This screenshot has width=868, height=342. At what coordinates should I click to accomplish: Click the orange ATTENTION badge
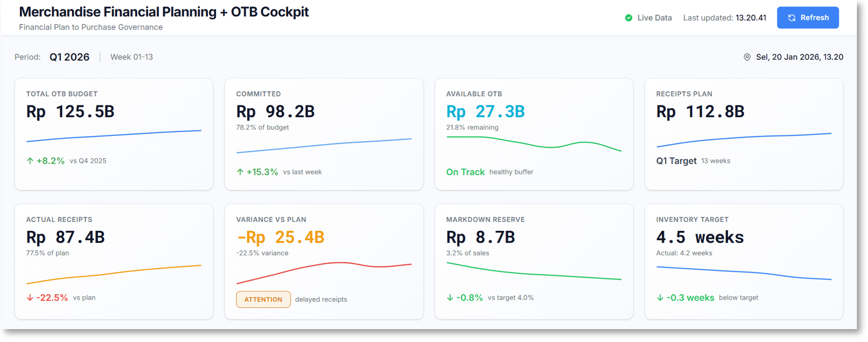263,299
